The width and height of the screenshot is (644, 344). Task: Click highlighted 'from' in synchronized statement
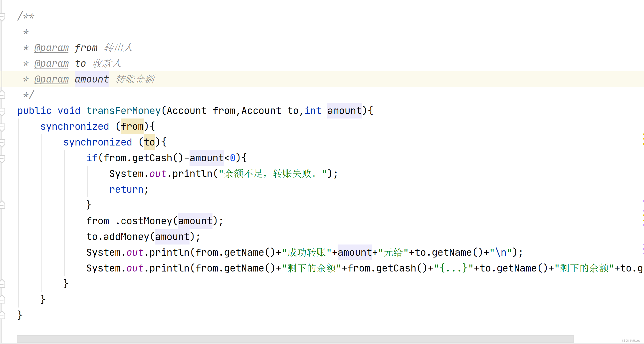(132, 126)
